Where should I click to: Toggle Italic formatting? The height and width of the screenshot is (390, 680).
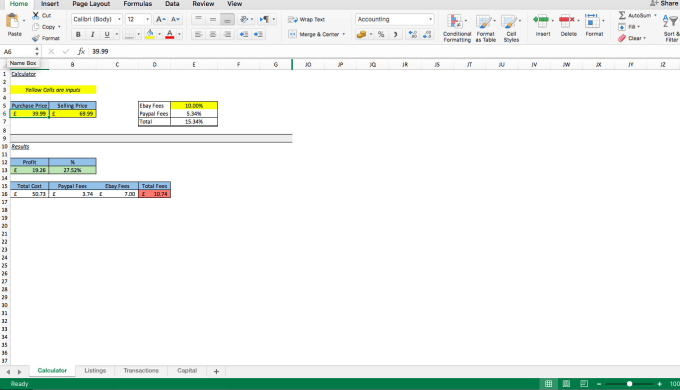[x=92, y=34]
